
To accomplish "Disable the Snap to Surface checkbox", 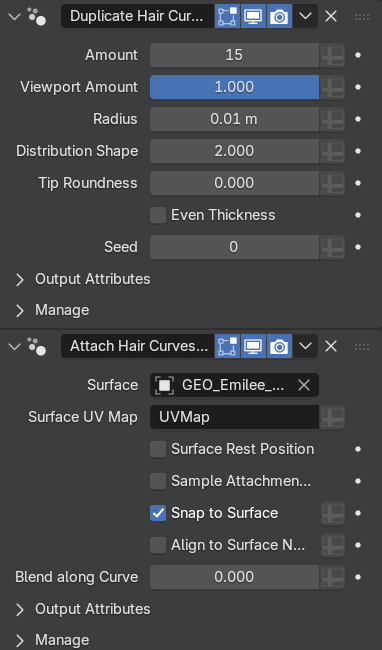I will click(x=158, y=513).
